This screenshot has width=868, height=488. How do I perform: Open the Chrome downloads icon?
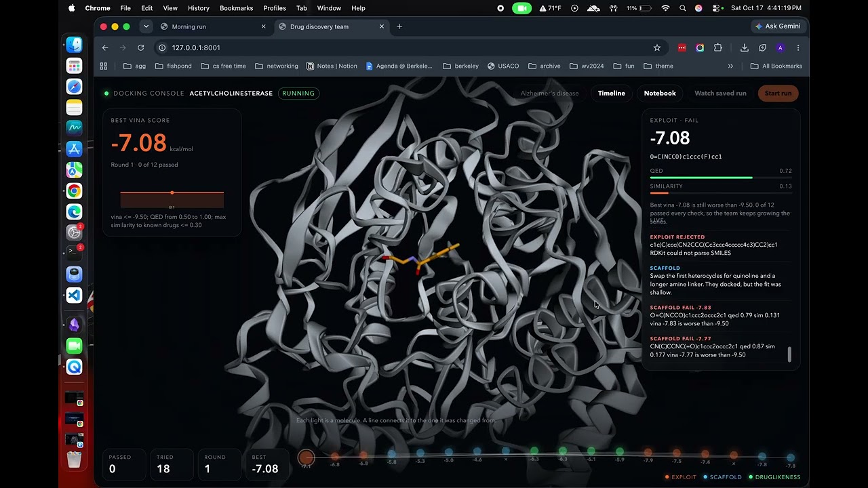click(744, 47)
